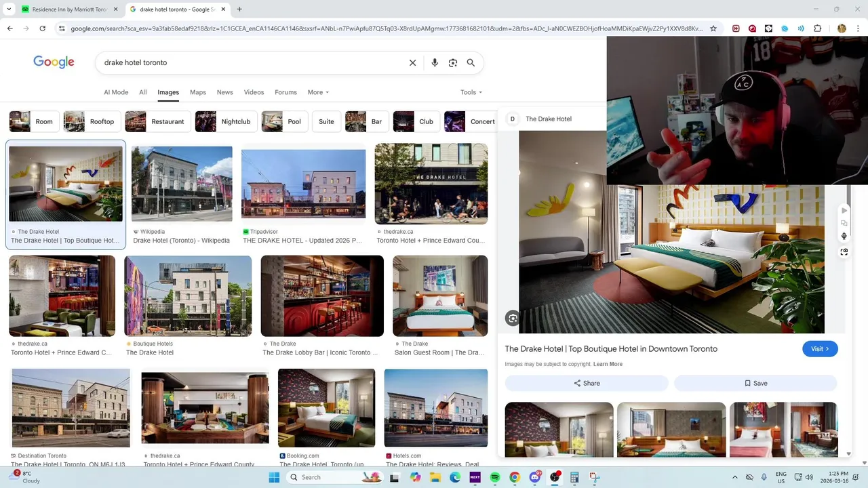The image size is (868, 488).
Task: Expand the More search categories dropdown
Action: coord(318,92)
